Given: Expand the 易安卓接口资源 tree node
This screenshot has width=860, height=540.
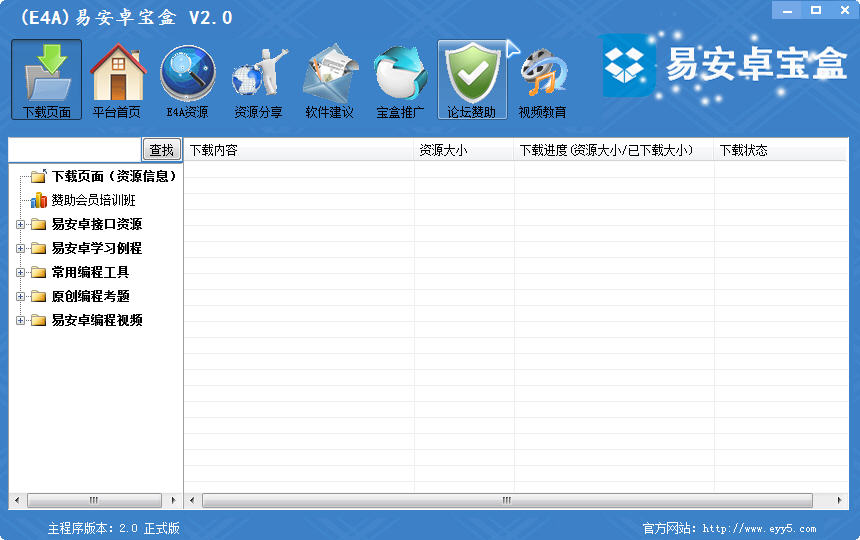Looking at the screenshot, I should (x=20, y=224).
